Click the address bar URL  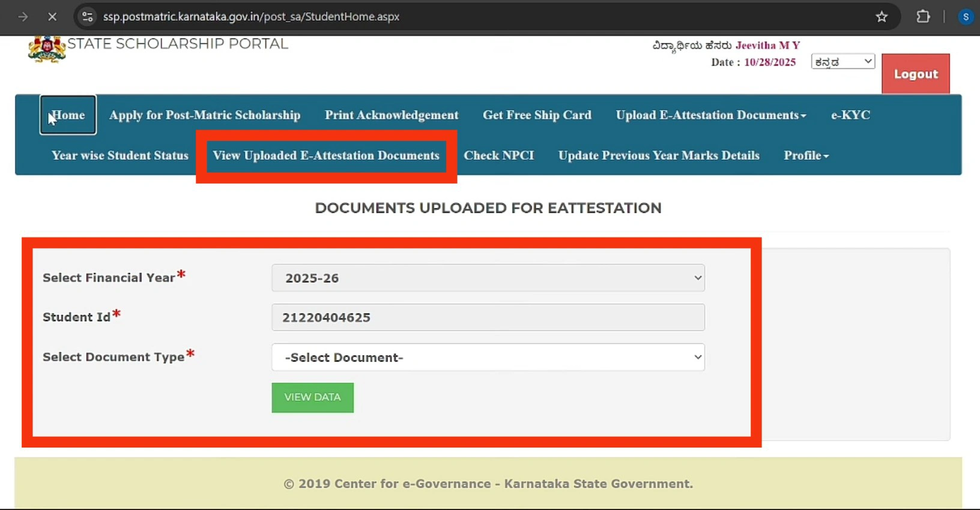(x=251, y=17)
